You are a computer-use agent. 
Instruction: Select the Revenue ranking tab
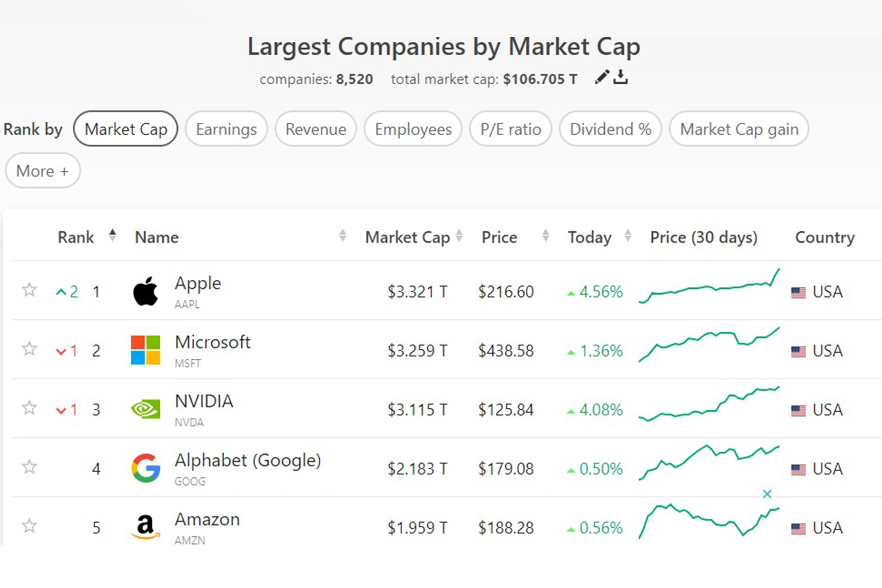(316, 129)
